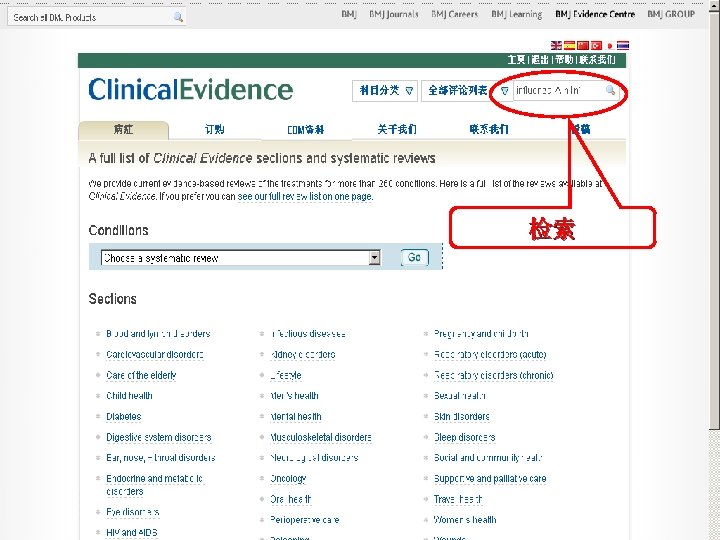Screen dimensions: 720x540
Task: Switch language with the Thai flag
Action: (623, 45)
